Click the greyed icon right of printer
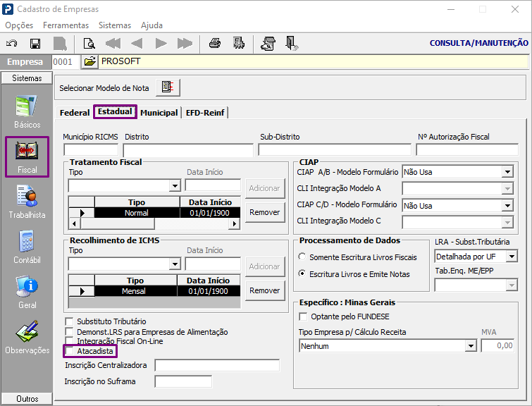The image size is (532, 406). [x=239, y=44]
